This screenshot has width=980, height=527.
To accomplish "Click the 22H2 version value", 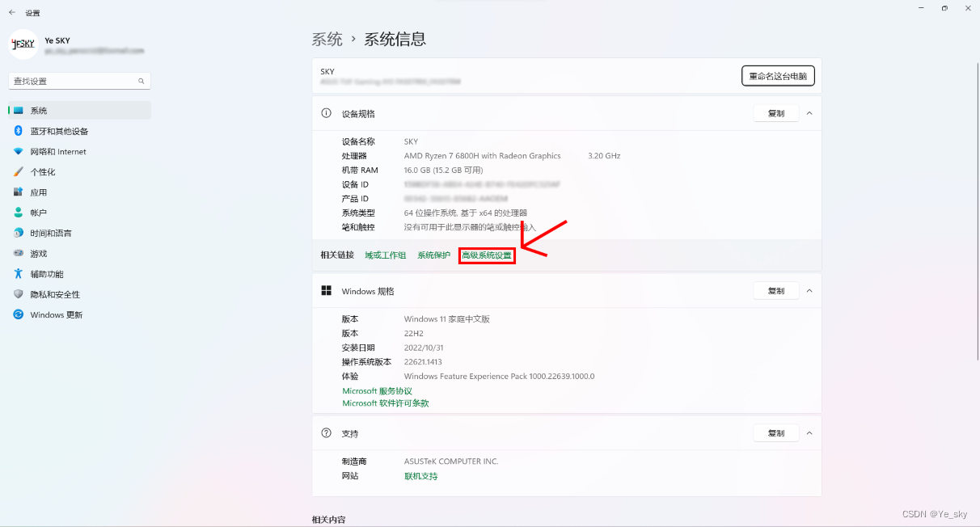I will [x=414, y=333].
